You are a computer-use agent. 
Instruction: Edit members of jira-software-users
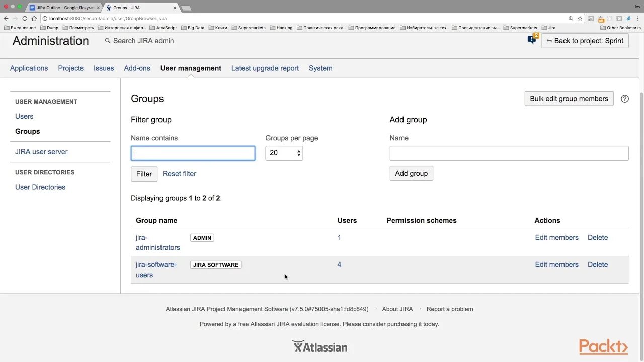556,264
